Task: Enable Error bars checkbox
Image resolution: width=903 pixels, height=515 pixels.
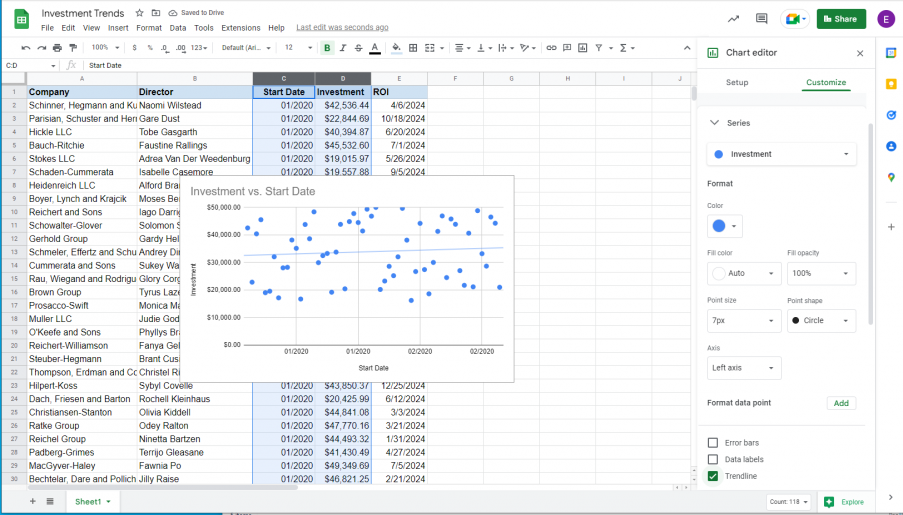Action: (713, 442)
